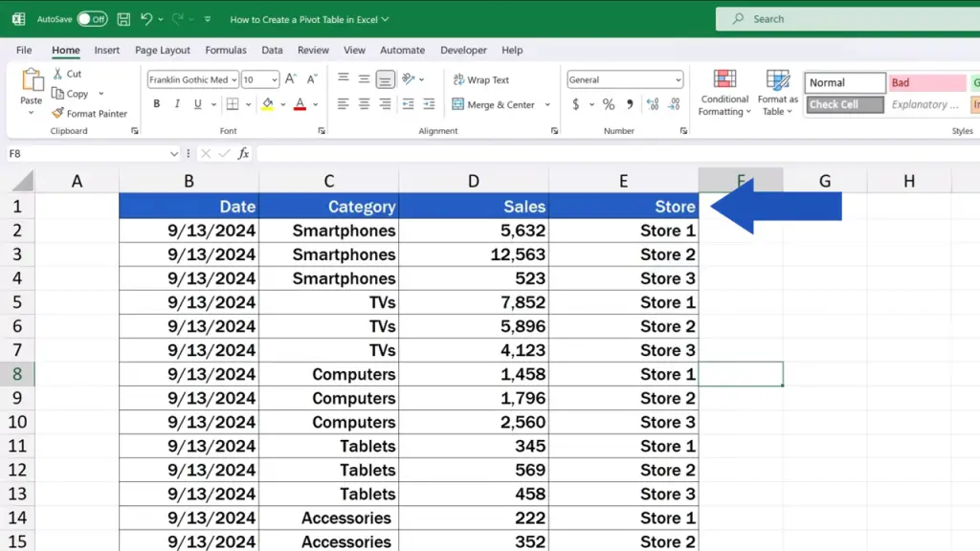Open Conditional Formatting menu

(x=724, y=93)
